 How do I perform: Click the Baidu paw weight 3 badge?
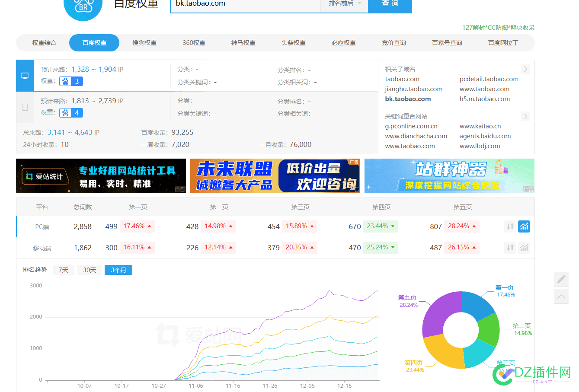point(71,81)
